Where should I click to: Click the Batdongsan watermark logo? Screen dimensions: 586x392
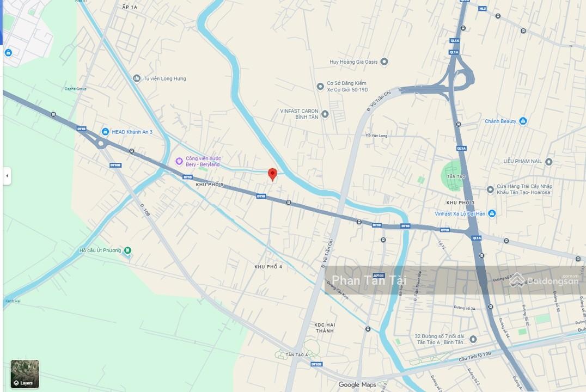tap(545, 280)
